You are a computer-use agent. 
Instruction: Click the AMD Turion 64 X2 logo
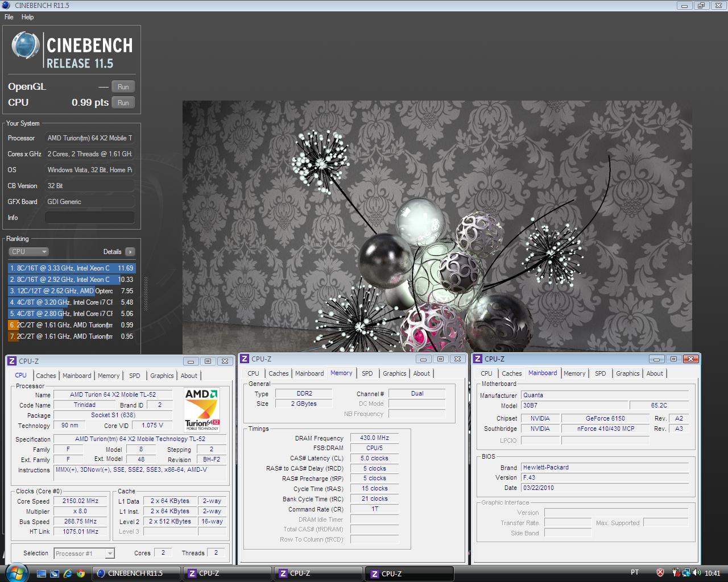[x=202, y=409]
